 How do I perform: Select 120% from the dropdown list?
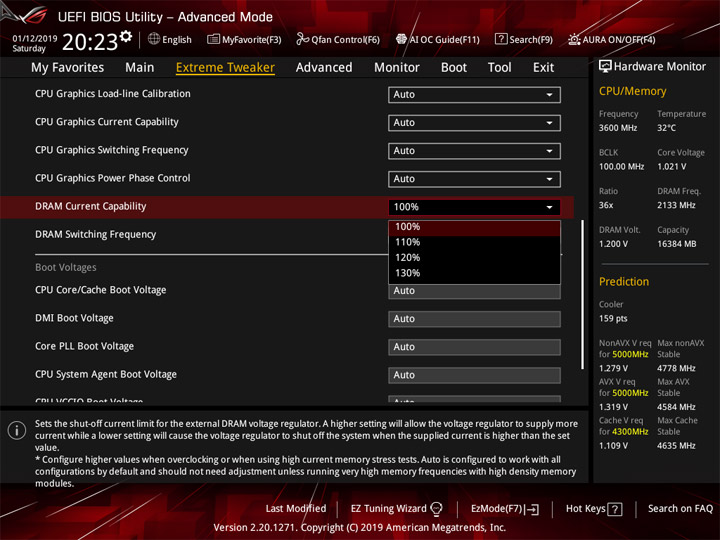coord(474,258)
